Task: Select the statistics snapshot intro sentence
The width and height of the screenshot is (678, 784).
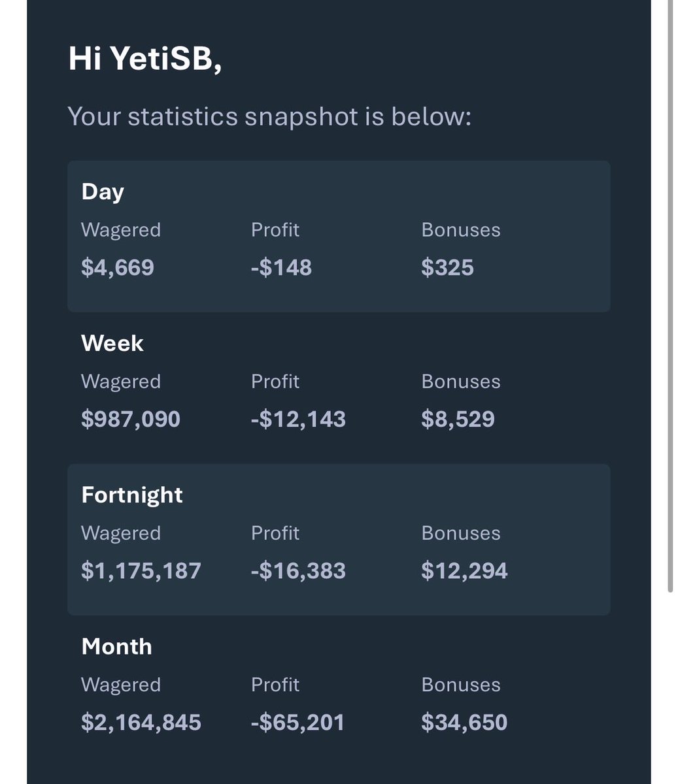Action: [x=269, y=117]
